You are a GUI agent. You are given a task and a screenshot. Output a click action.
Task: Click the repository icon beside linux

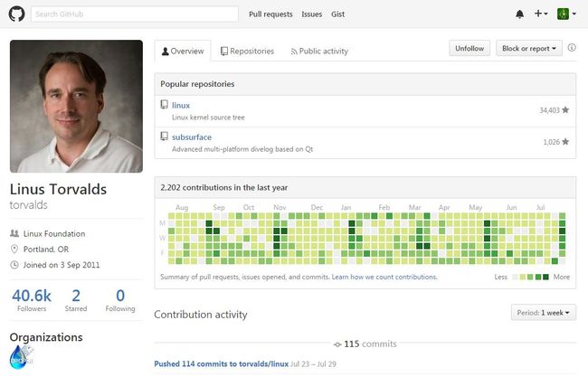[165, 105]
